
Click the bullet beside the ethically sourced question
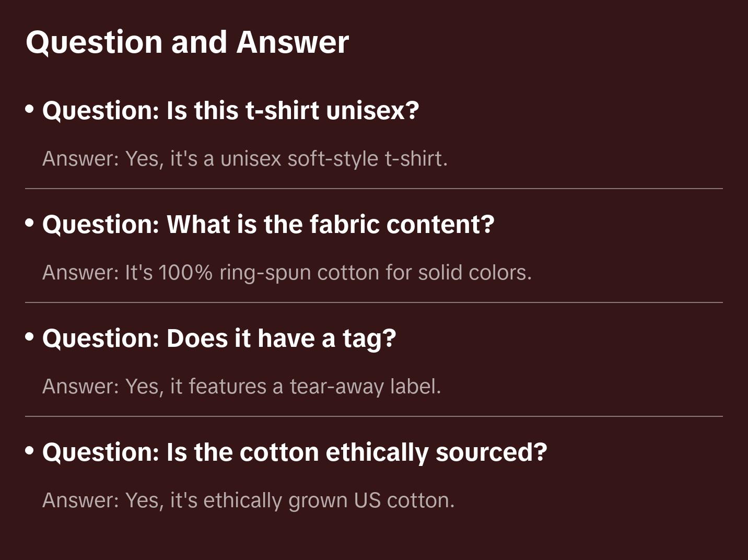[x=30, y=451]
